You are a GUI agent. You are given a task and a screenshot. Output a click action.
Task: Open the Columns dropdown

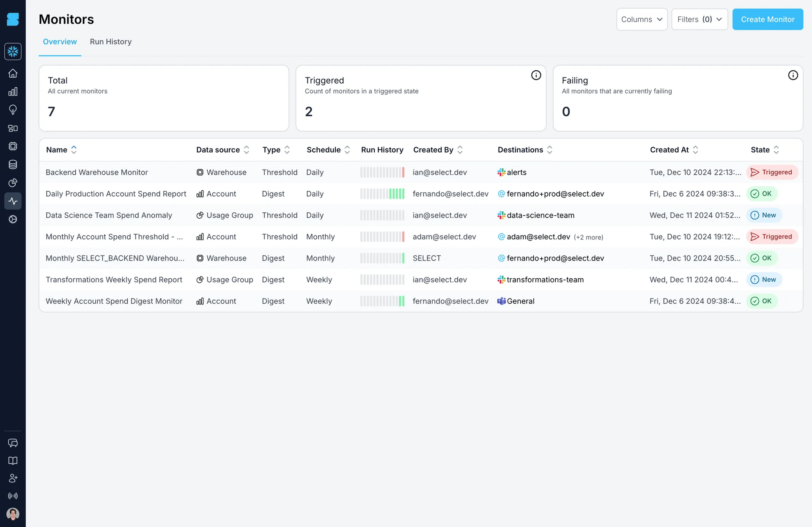pos(642,19)
